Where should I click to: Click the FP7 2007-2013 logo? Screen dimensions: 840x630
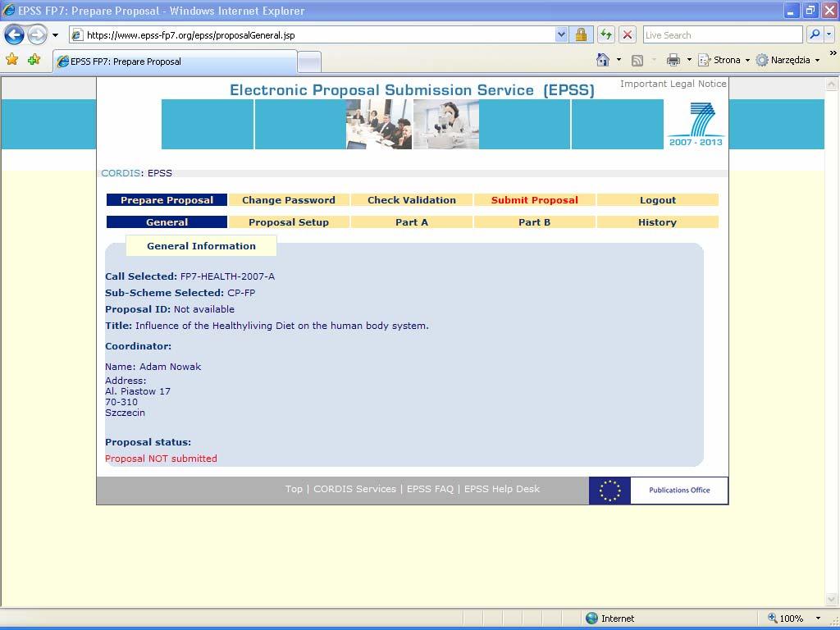696,125
